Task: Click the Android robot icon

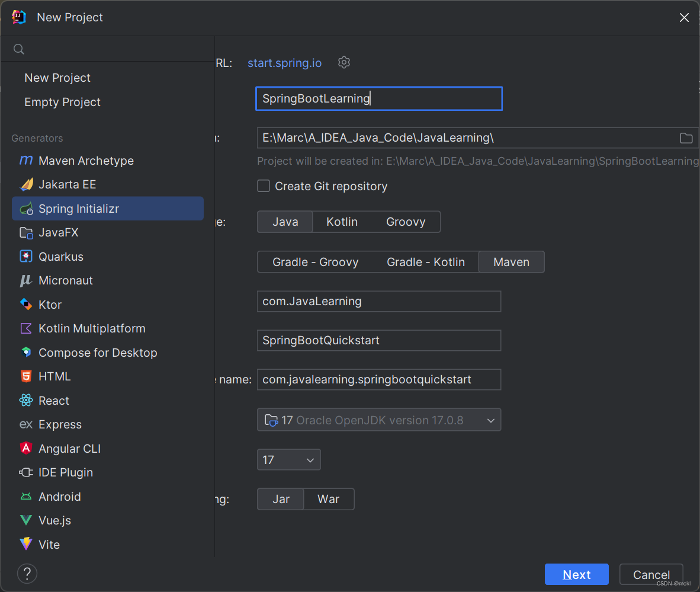Action: 26,497
